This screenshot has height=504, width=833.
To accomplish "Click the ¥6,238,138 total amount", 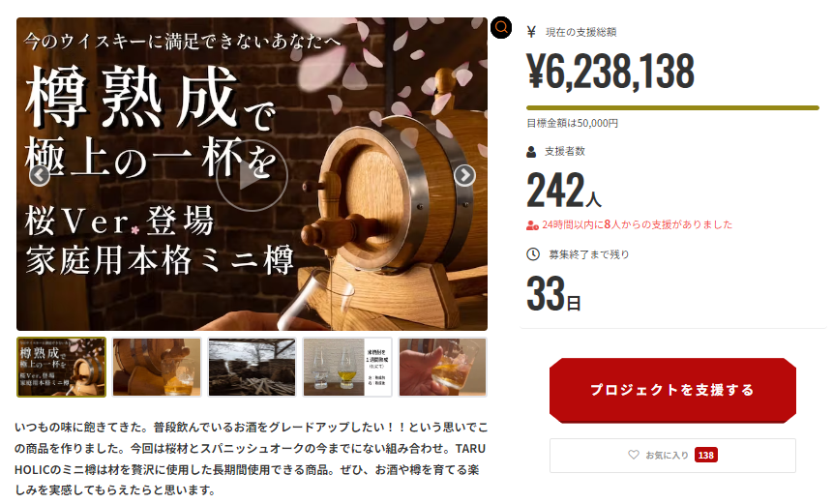I will coord(610,71).
